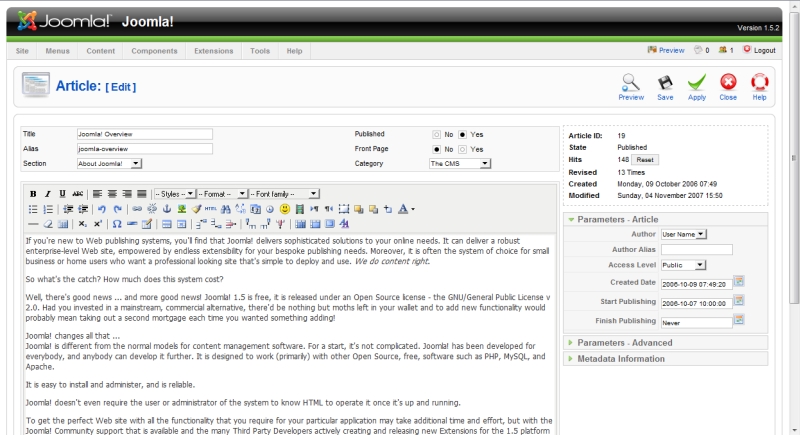The width and height of the screenshot is (800, 435).
Task: Open the Menus menu
Action: tap(57, 51)
